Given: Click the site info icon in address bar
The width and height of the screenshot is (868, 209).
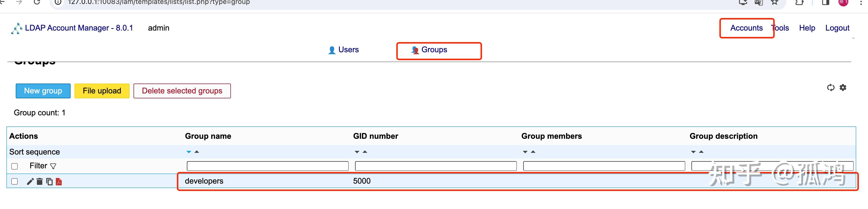Looking at the screenshot, I should click(58, 2).
